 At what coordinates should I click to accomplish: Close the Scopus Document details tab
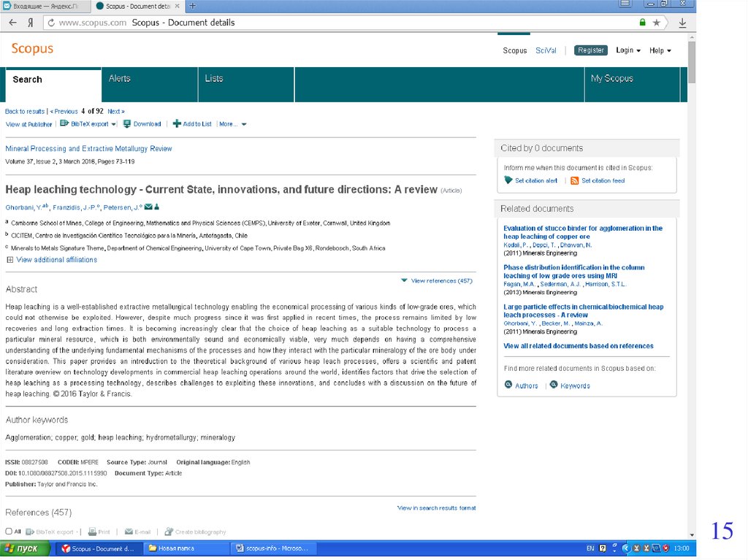178,6
